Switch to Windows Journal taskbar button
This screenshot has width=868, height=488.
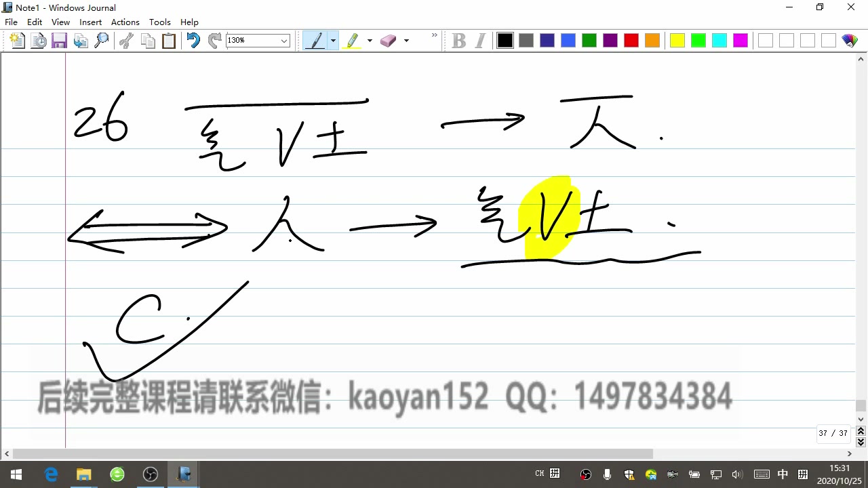click(184, 474)
